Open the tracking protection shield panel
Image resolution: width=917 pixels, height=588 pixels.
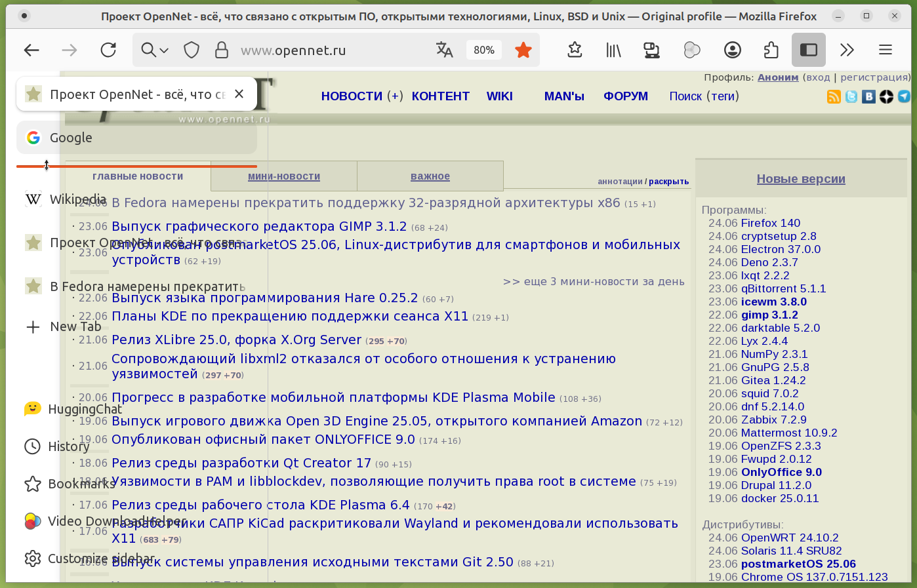(192, 50)
